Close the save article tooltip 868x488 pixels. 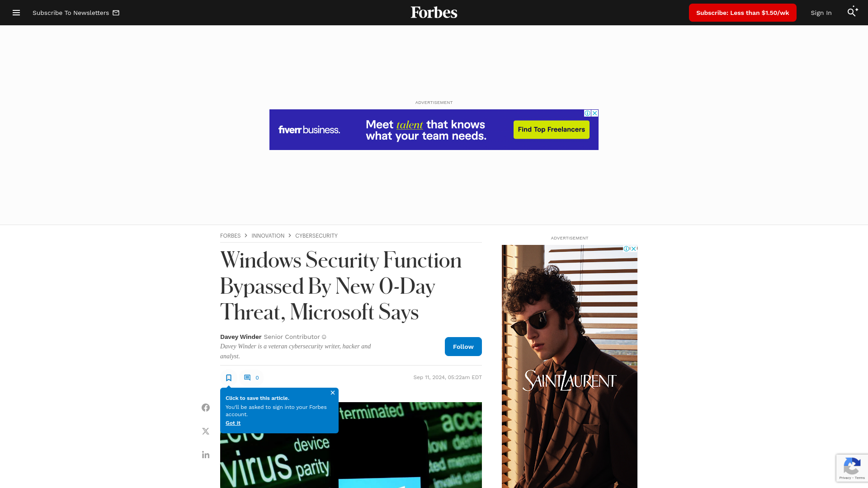click(333, 393)
